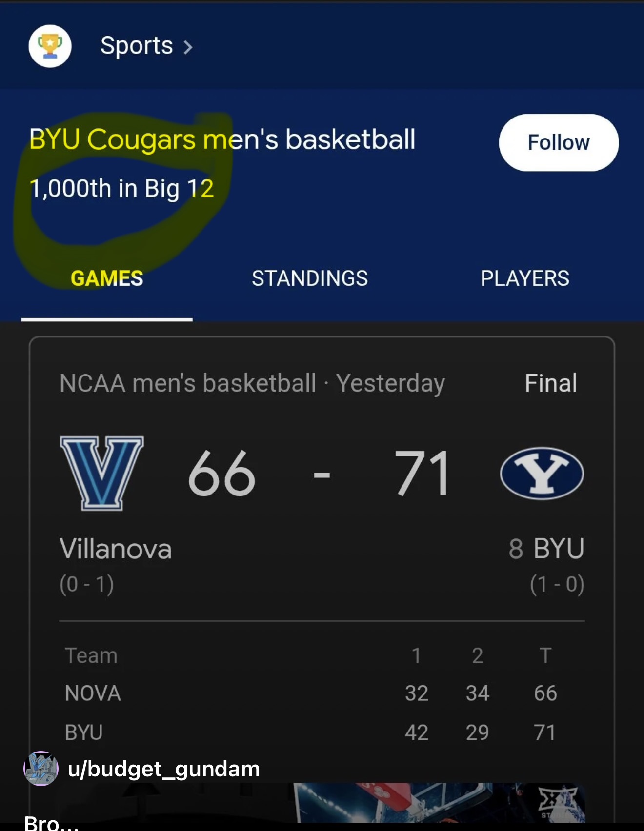Image resolution: width=644 pixels, height=831 pixels.
Task: Select the 8 BYU team name
Action: [x=546, y=549]
